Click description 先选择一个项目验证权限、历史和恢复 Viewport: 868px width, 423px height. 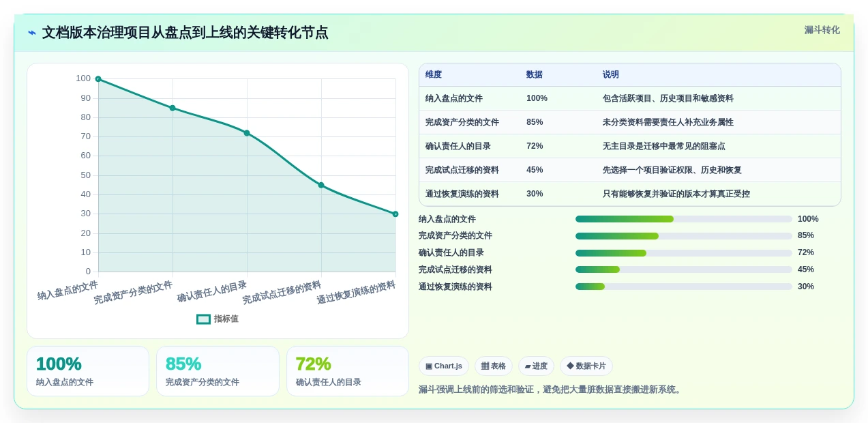[x=672, y=170]
